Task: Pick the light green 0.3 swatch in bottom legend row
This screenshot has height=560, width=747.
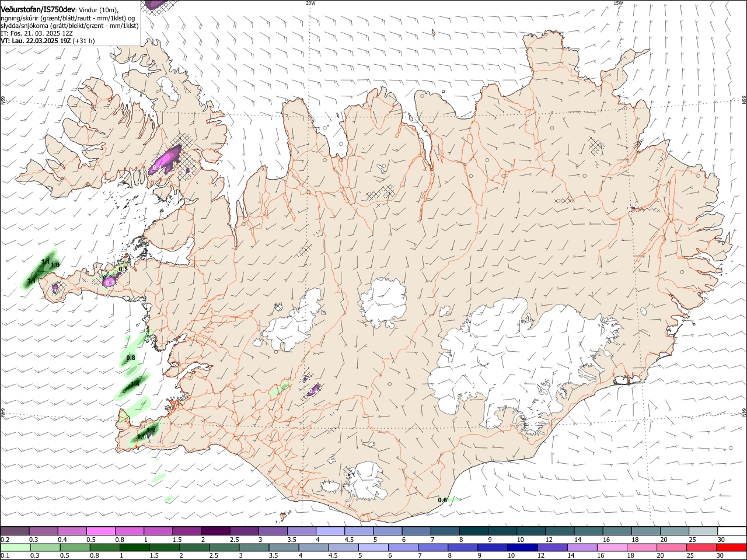Action: click(x=45, y=548)
